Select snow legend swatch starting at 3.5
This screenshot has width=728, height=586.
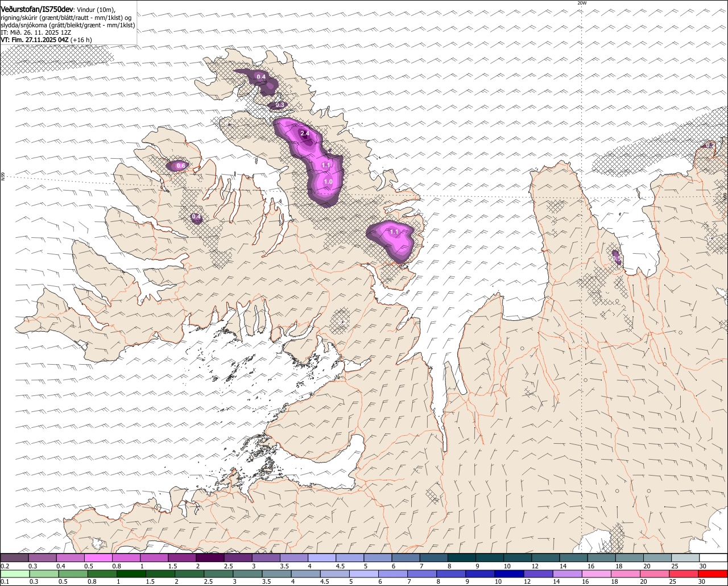(293, 558)
